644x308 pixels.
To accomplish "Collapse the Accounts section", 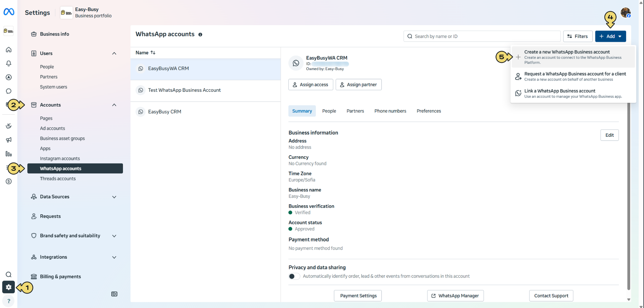I will [x=114, y=105].
